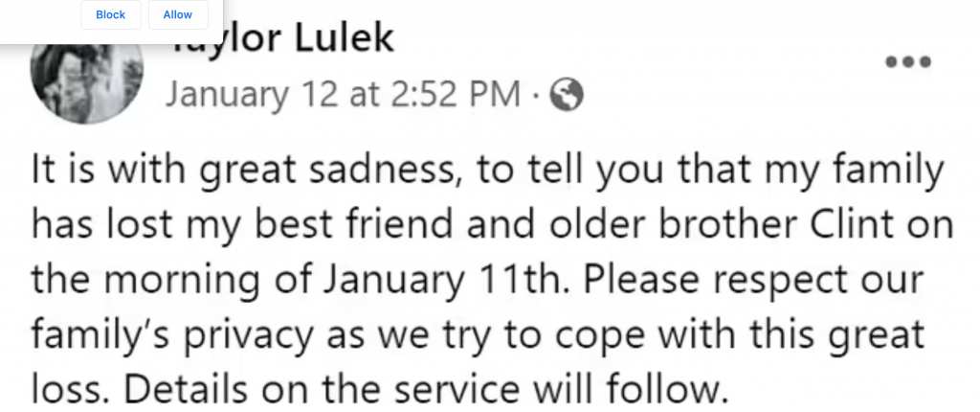The image size is (980, 412).
Task: Open the three-dot post options menu
Action: click(x=908, y=61)
